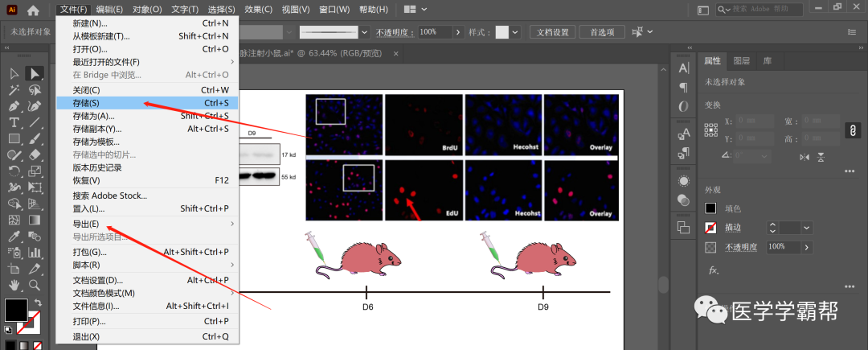Activate the Hand tool
Viewport: 868px width, 350px height.
(14, 285)
